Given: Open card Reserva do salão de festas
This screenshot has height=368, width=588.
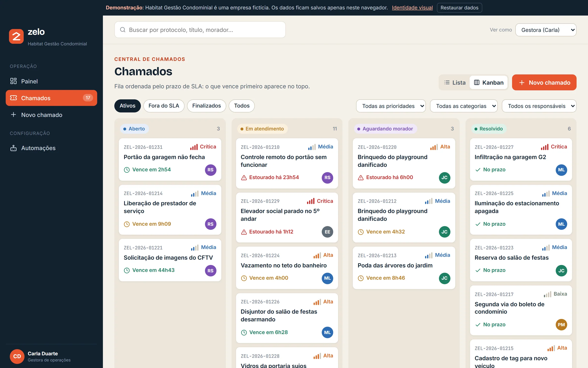Looking at the screenshot, I should [521, 260].
